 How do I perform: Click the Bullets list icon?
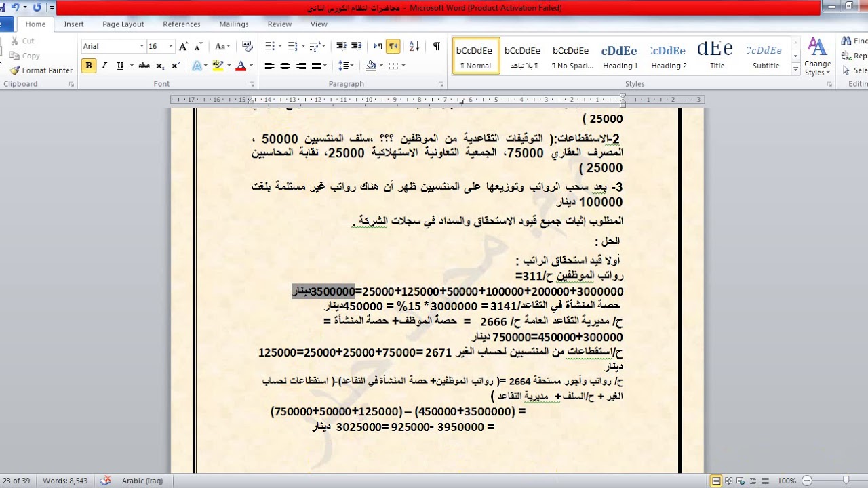(270, 46)
